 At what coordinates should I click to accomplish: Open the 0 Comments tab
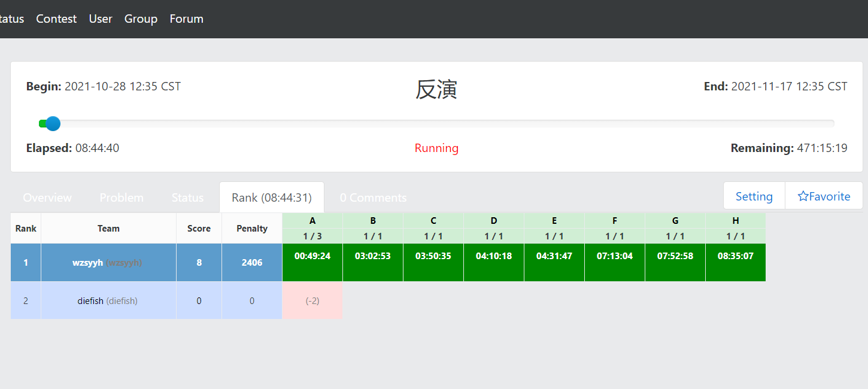pos(373,197)
